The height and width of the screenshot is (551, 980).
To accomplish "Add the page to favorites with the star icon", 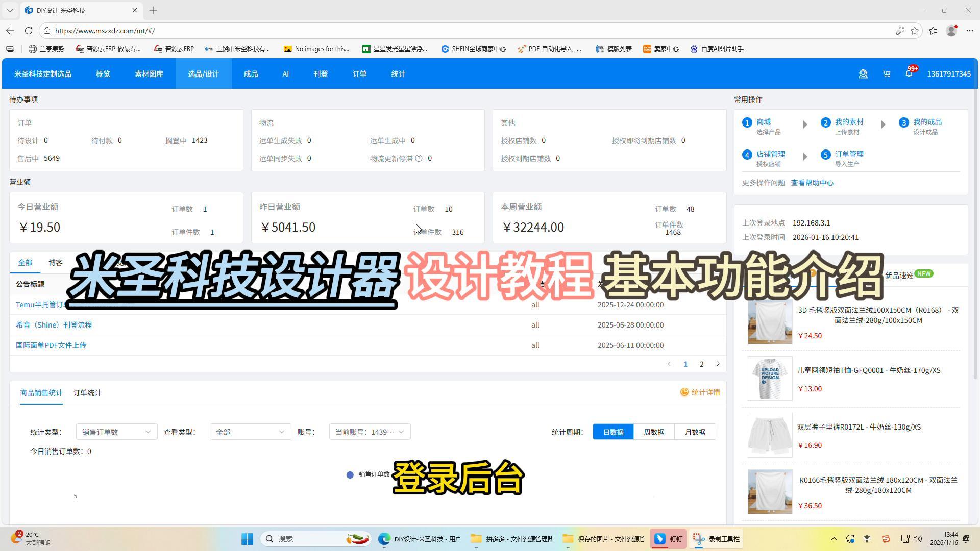I will 915,31.
